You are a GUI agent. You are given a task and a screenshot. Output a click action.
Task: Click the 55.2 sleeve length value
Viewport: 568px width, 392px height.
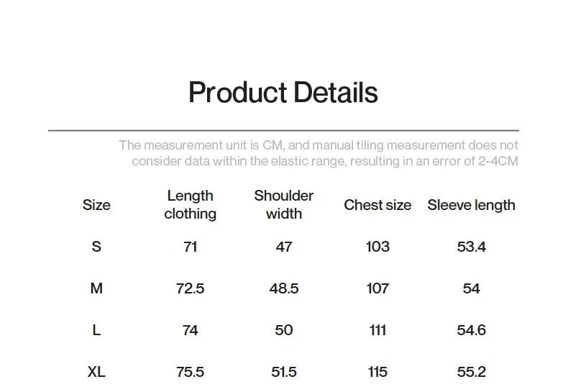[471, 372]
